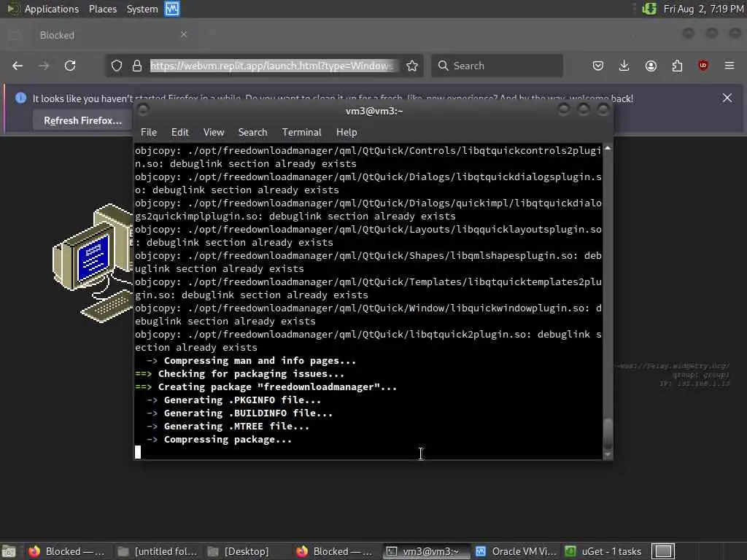Click the Firefox forward arrow

pos(44,66)
